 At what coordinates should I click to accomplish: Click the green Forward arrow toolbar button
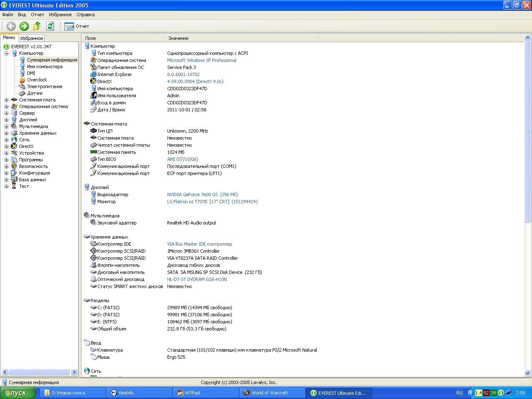point(24,26)
